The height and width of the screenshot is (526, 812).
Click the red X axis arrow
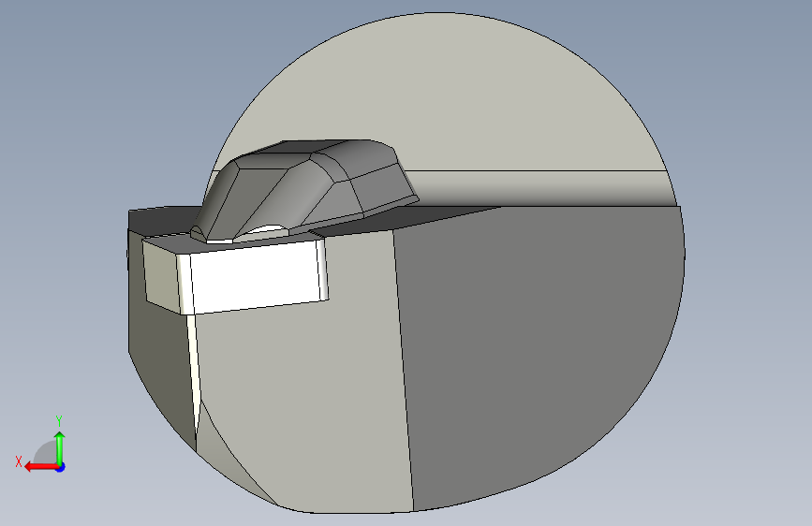pos(40,467)
